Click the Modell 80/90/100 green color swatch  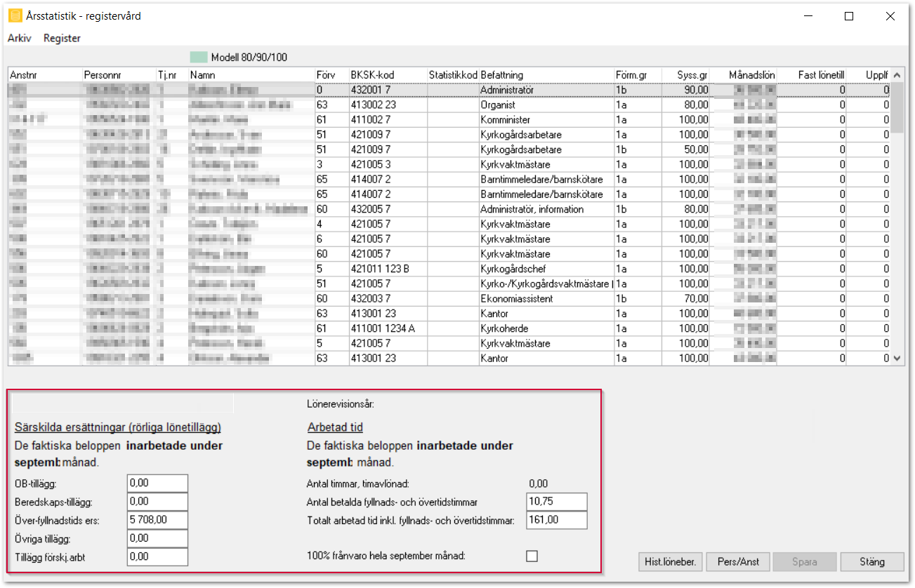coord(200,58)
